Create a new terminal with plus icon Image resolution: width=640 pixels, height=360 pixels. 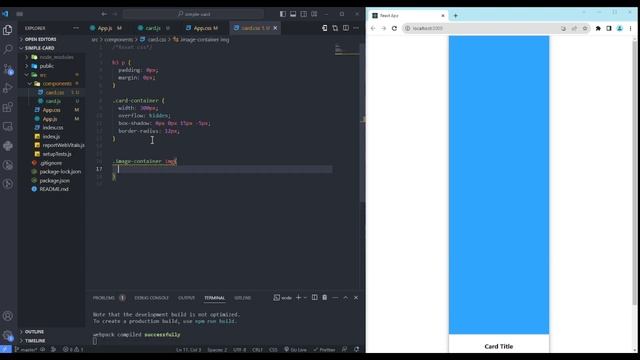pos(298,298)
